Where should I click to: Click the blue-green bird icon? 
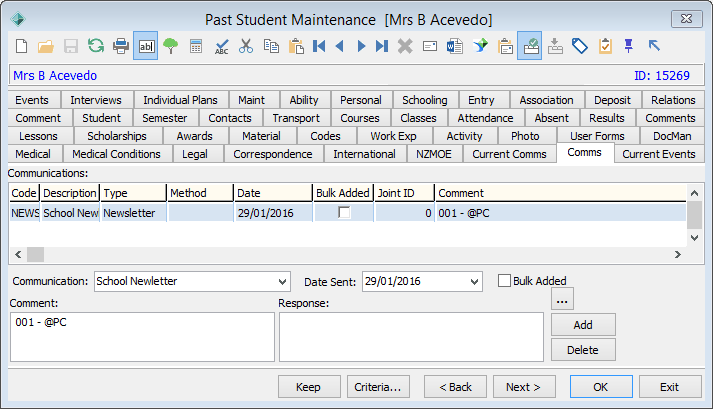pos(480,45)
